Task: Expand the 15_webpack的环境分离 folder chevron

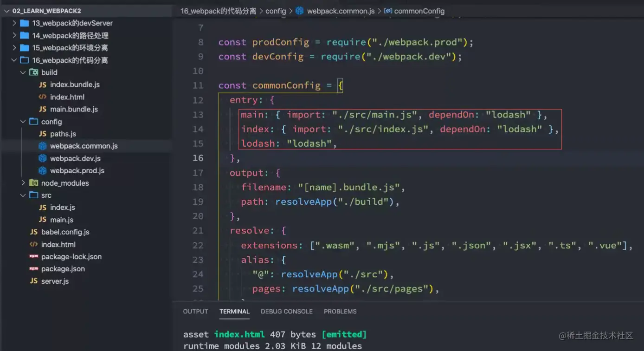Action: [x=14, y=48]
